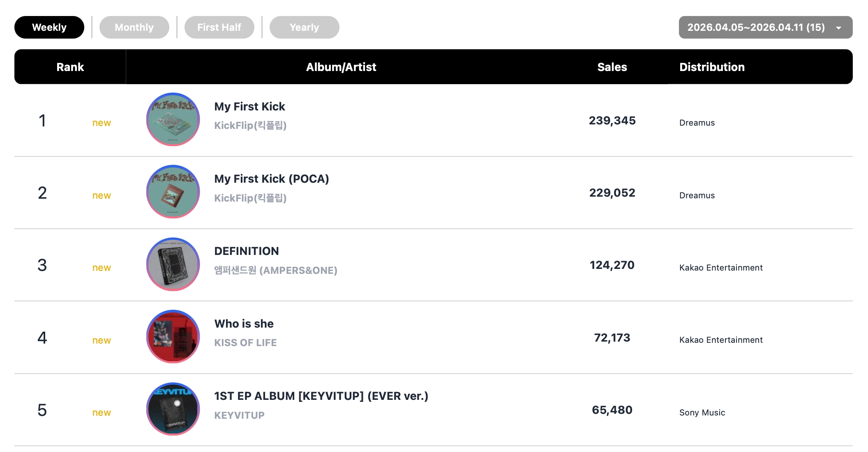Image resolution: width=868 pixels, height=452 pixels.
Task: Open the DEFINITION album title link
Action: tap(247, 251)
